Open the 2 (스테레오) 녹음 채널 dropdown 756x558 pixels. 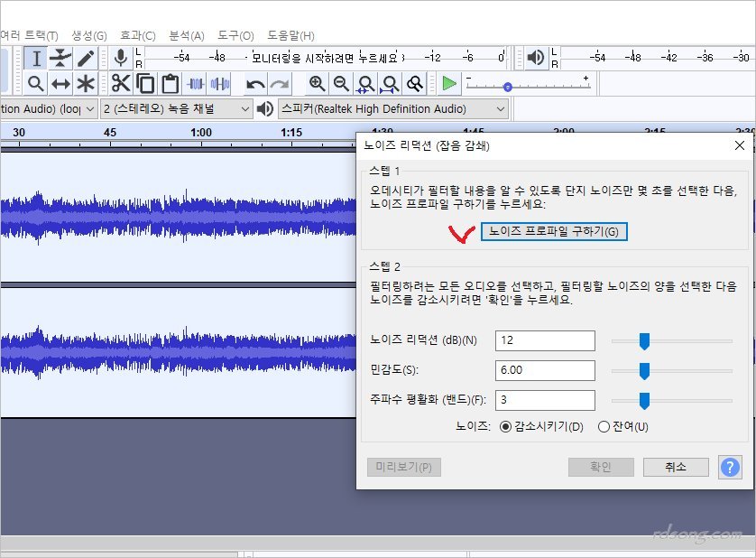point(176,109)
